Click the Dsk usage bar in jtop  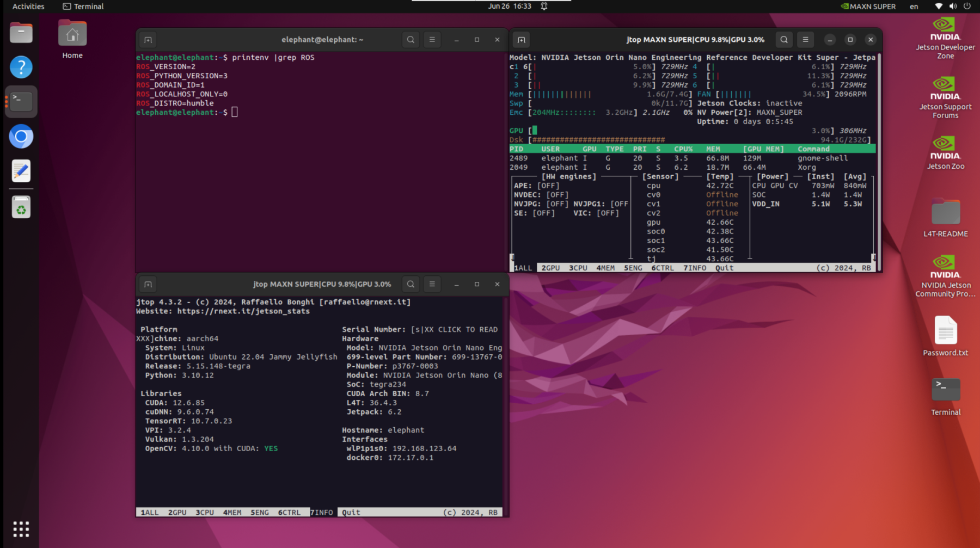pos(699,139)
